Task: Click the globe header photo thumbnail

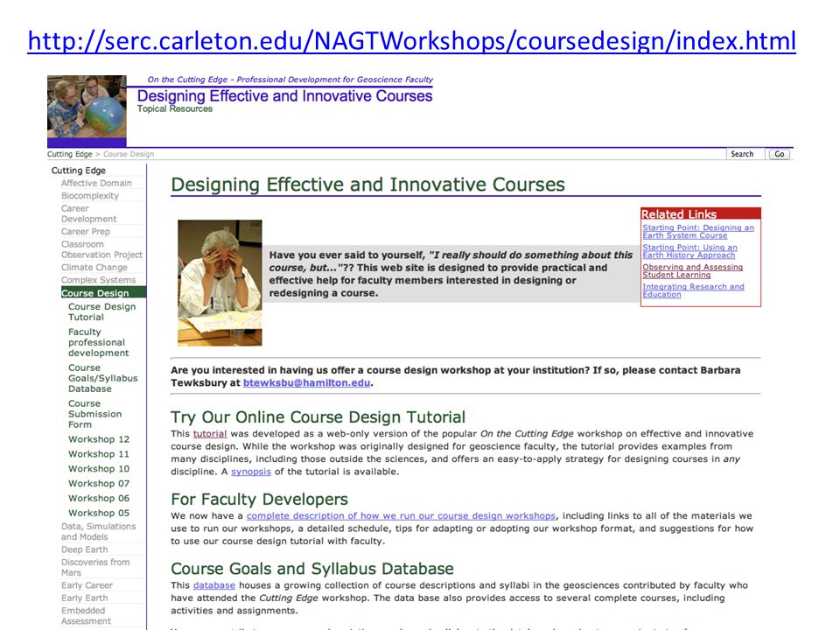Action: tap(87, 107)
